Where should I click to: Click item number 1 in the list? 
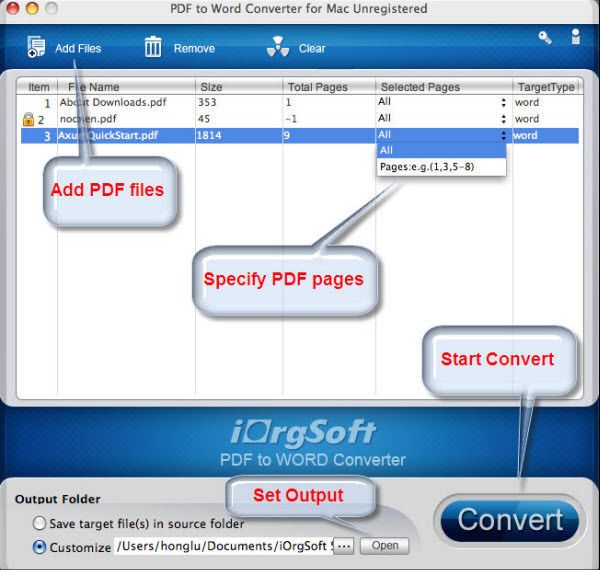[x=47, y=103]
